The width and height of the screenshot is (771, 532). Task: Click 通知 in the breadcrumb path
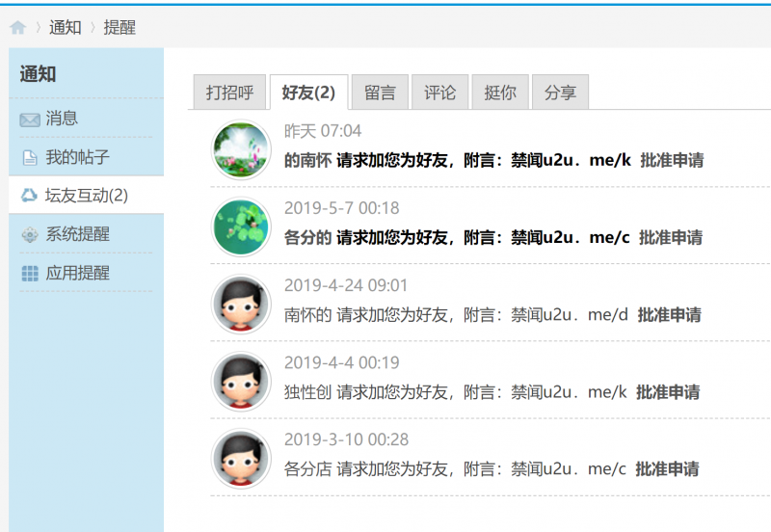tap(66, 28)
